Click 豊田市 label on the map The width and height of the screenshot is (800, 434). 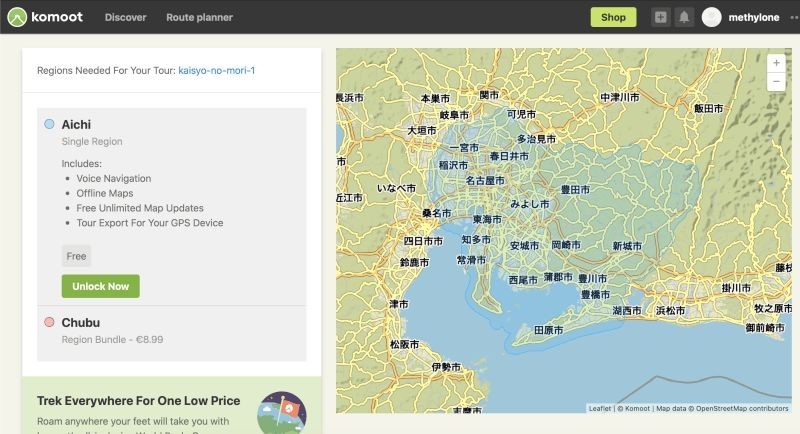(x=575, y=190)
